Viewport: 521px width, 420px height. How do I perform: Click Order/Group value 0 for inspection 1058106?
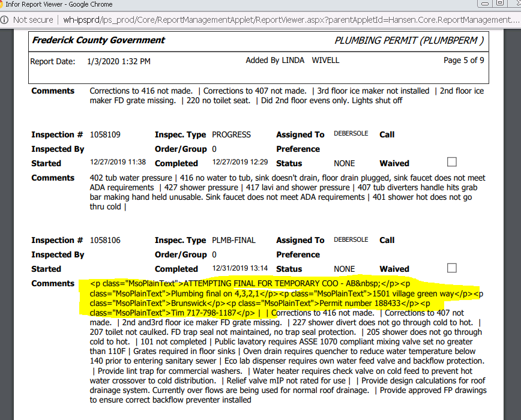pos(214,255)
